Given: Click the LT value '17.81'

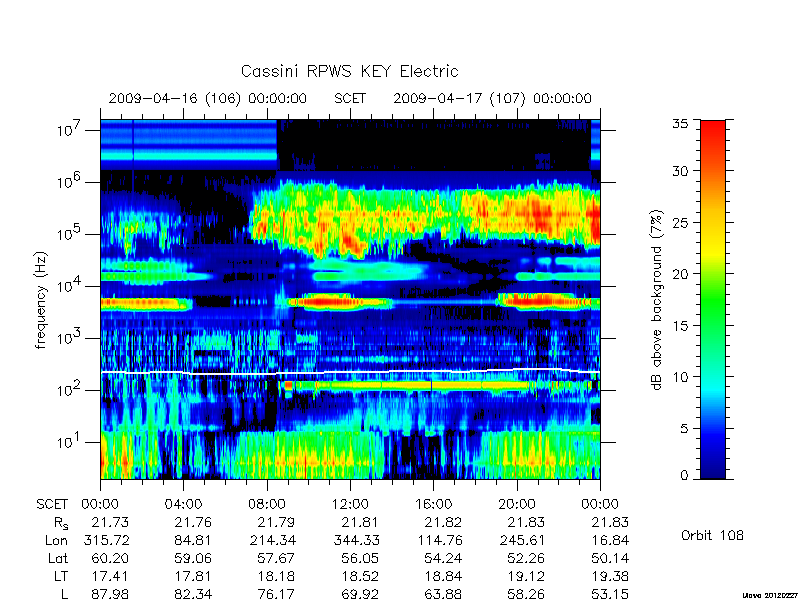Looking at the screenshot, I should coord(192,576).
